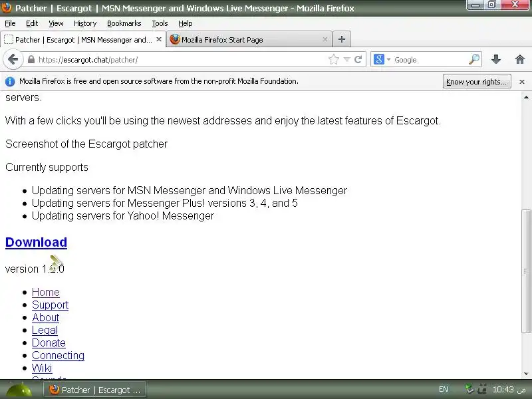Image resolution: width=532 pixels, height=399 pixels.
Task: Close the Patcher Escargot tab
Action: tap(159, 39)
